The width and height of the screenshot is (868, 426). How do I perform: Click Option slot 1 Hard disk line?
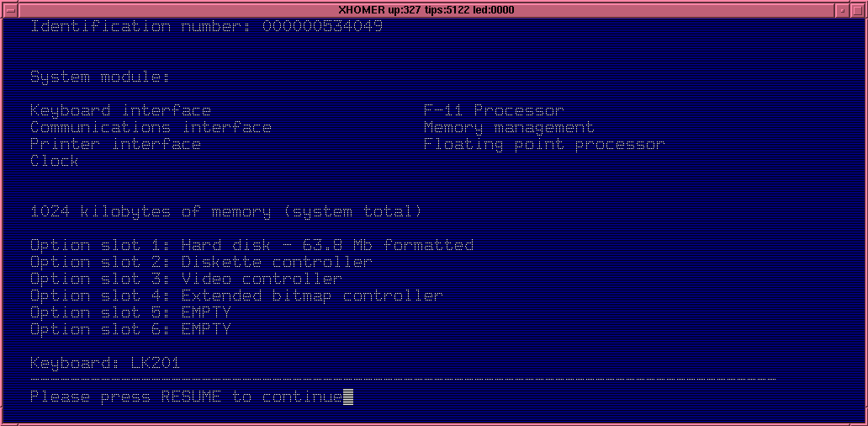click(251, 245)
